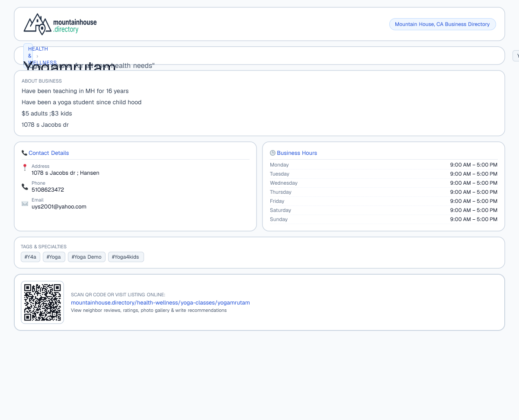
Task: Select the #Yoga Demo tag
Action: (x=86, y=257)
